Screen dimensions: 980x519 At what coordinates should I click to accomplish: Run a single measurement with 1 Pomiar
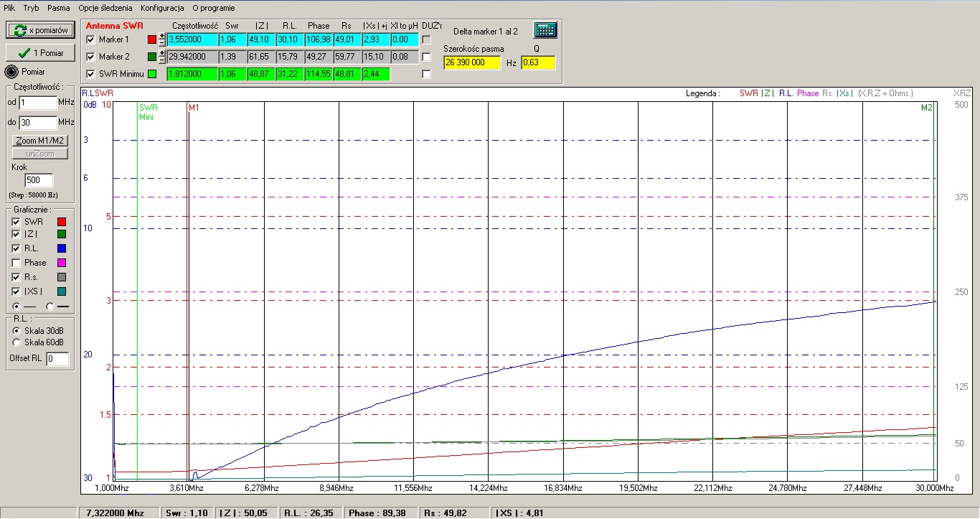40,52
